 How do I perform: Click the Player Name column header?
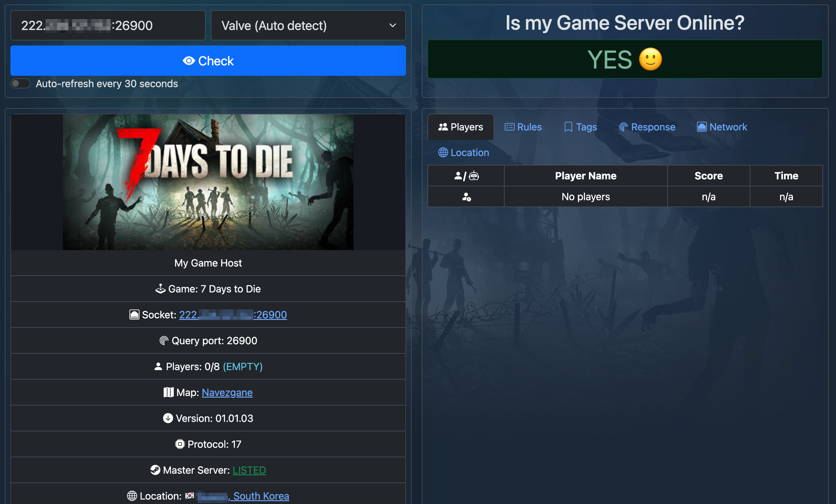[585, 176]
